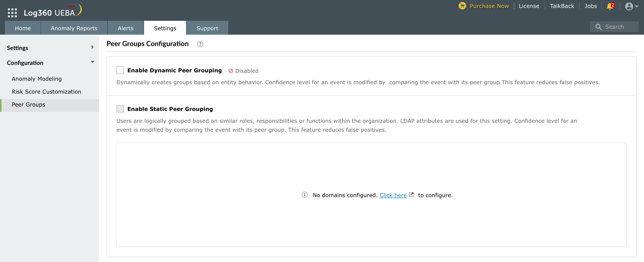Open notifications via the bell icon
644x262 pixels.
[610, 6]
